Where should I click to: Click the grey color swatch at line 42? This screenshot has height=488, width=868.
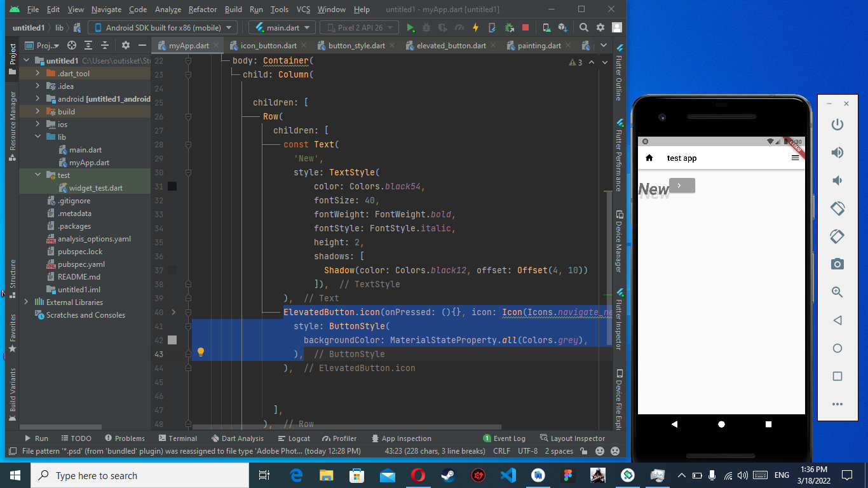pos(172,340)
